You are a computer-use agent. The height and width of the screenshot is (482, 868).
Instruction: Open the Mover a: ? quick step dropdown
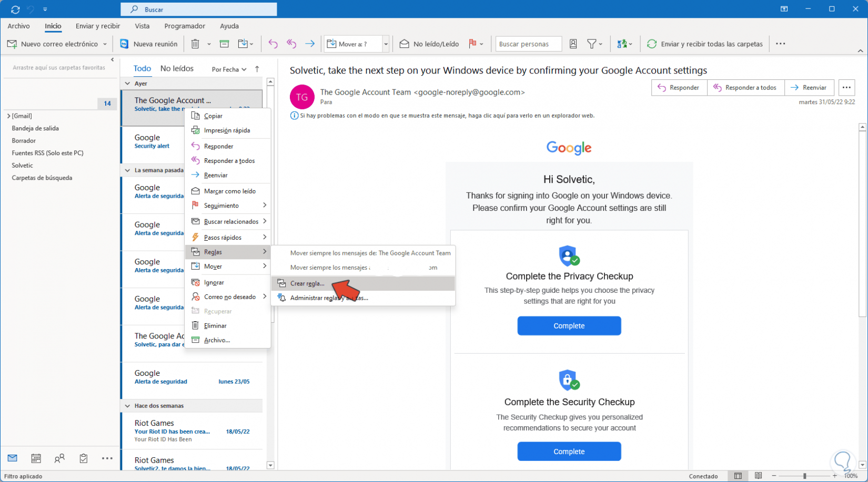click(x=386, y=44)
